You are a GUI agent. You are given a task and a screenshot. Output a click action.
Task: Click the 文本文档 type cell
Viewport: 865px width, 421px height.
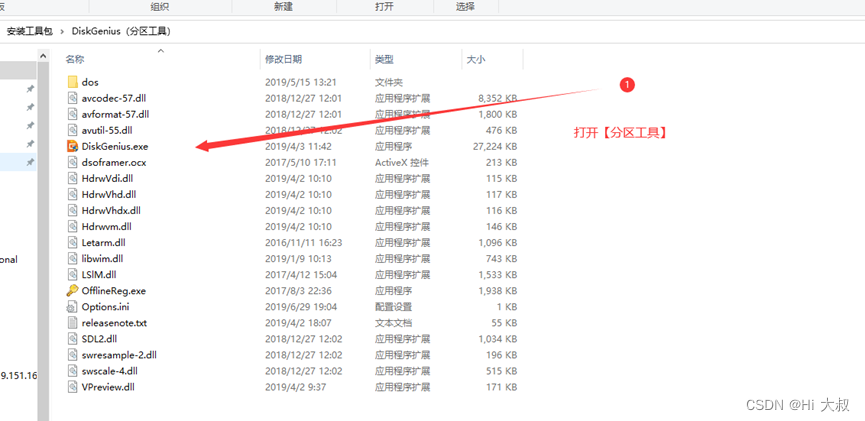coord(393,322)
